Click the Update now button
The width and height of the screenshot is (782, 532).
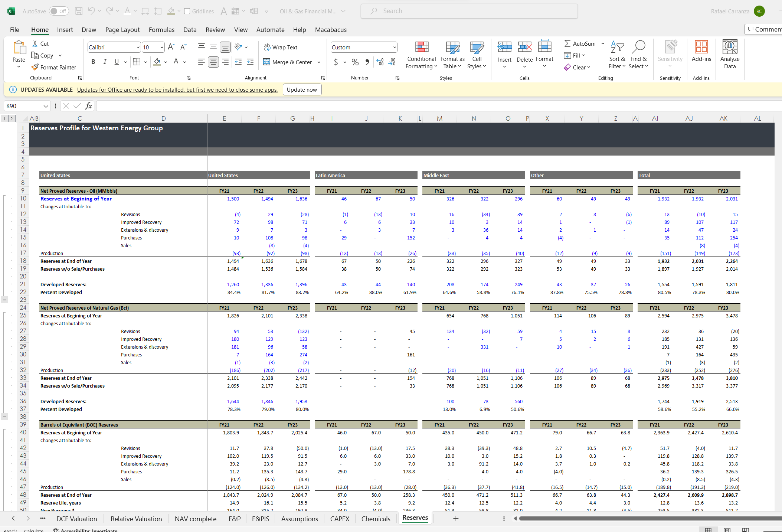(302, 89)
